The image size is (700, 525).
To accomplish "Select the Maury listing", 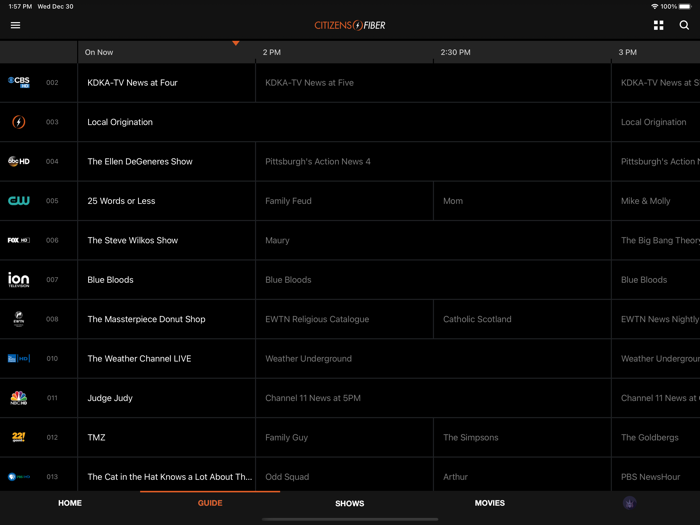I will [433, 240].
